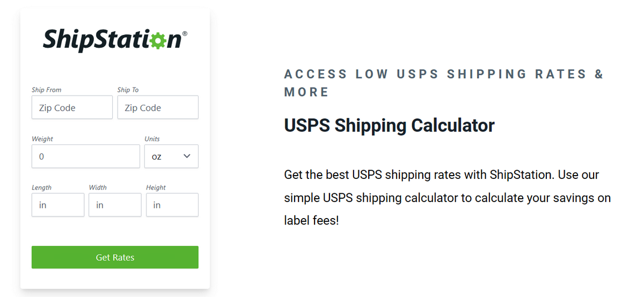Click the Access Low USPS Shipping Rates subtitle
The width and height of the screenshot is (644, 297).
tap(444, 83)
